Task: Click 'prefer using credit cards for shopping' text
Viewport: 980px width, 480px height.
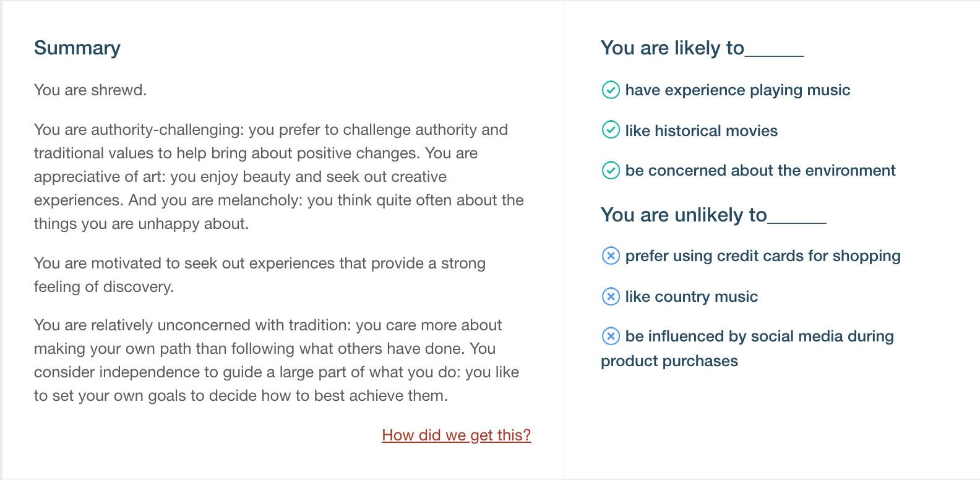Action: pos(763,256)
